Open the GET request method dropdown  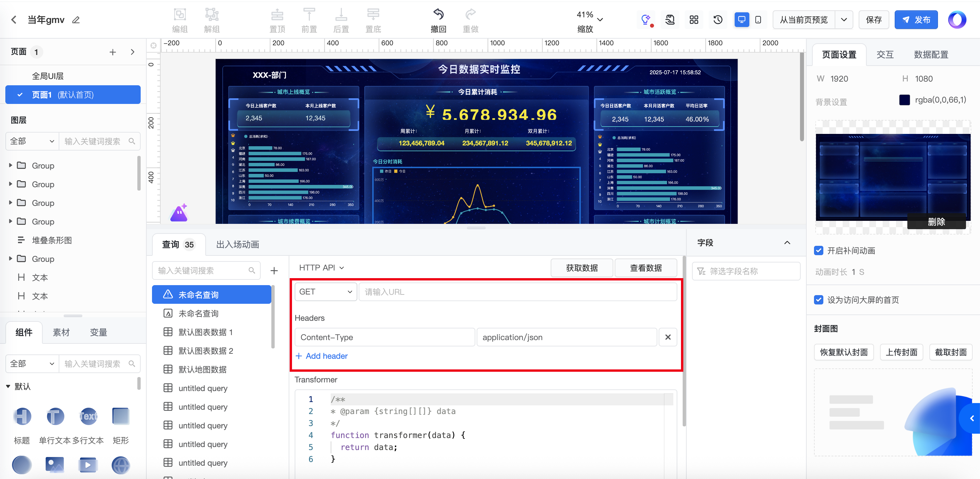click(x=326, y=292)
